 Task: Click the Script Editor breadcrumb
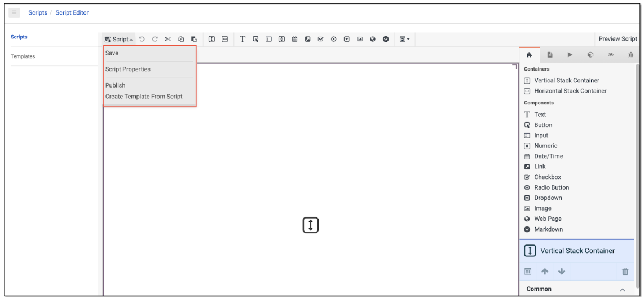[72, 13]
